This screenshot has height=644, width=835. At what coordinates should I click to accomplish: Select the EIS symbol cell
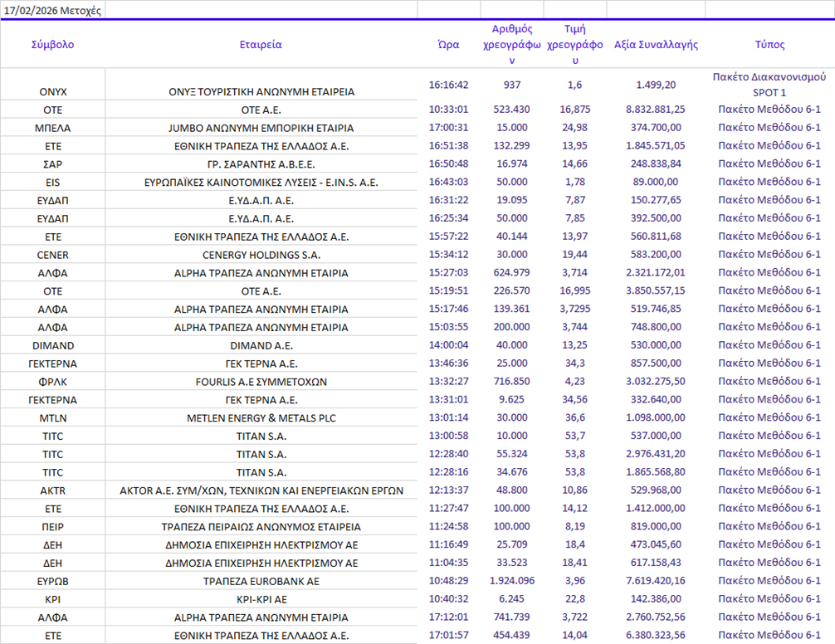point(53,183)
